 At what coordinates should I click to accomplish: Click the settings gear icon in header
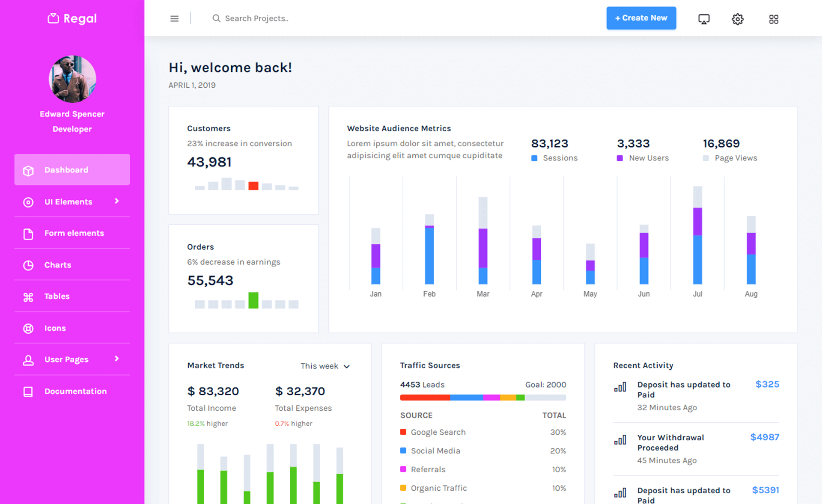[737, 19]
